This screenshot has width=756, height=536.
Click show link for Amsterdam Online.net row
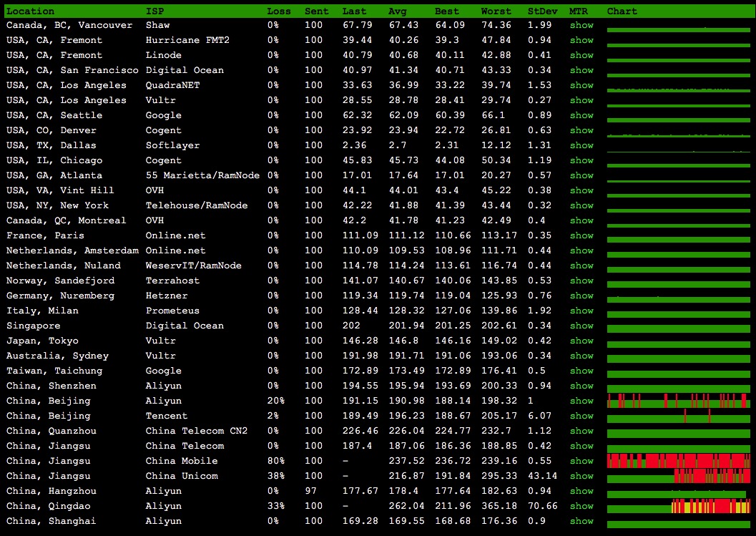click(581, 250)
